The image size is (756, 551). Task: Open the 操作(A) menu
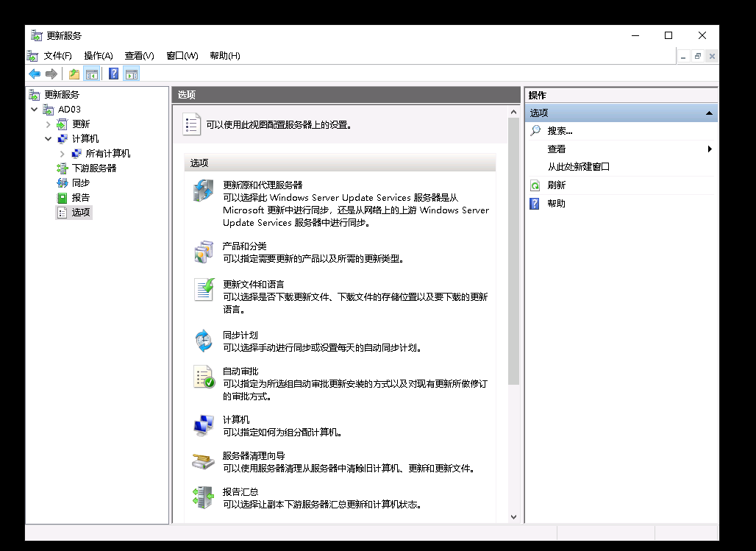pyautogui.click(x=99, y=56)
